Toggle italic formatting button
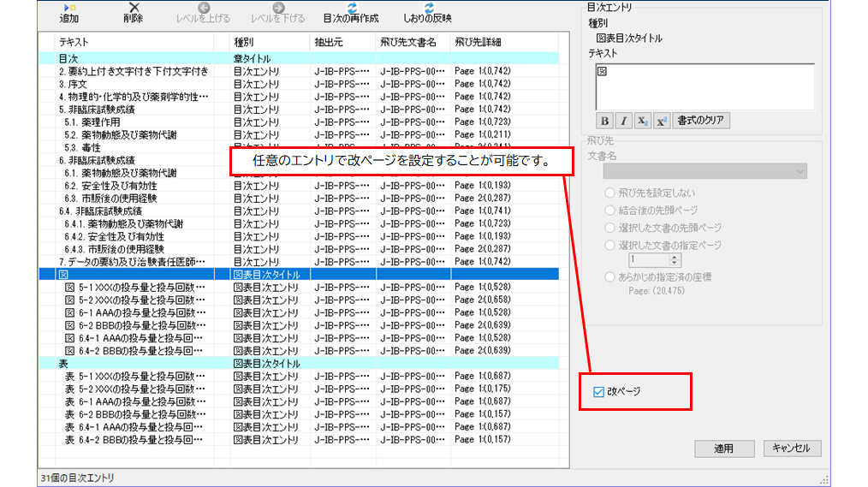This screenshot has width=868, height=487. (x=624, y=121)
